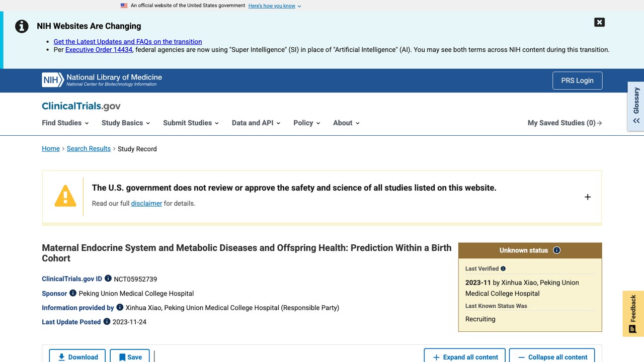This screenshot has width=644, height=362.
Task: Expand the disclaimer notice with plus icon
Action: point(588,197)
